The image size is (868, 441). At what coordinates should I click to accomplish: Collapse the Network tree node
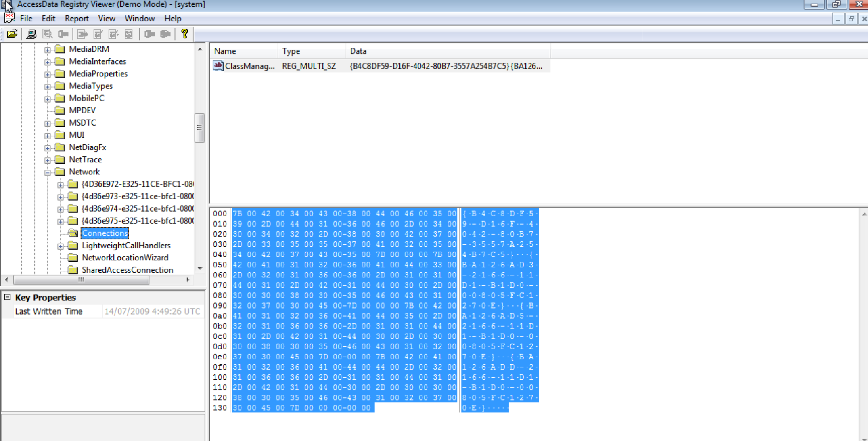pyautogui.click(x=48, y=172)
